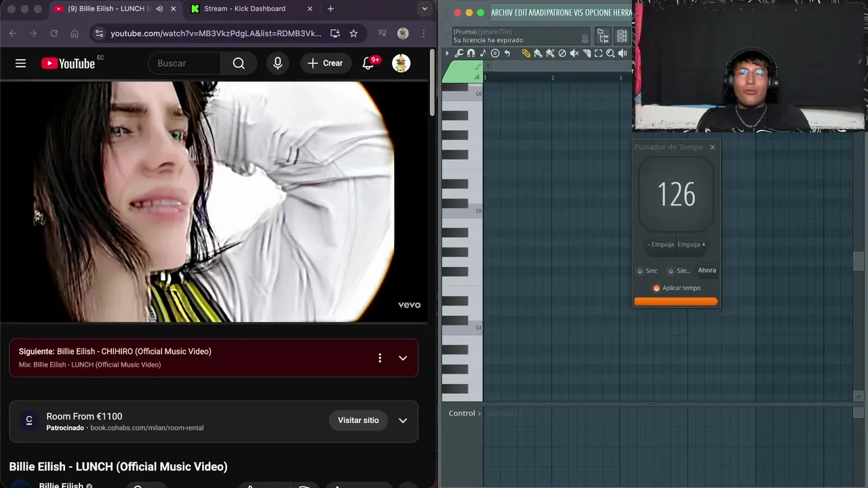
Task: Click the undo arrow in piano roll toolbar
Action: click(507, 54)
